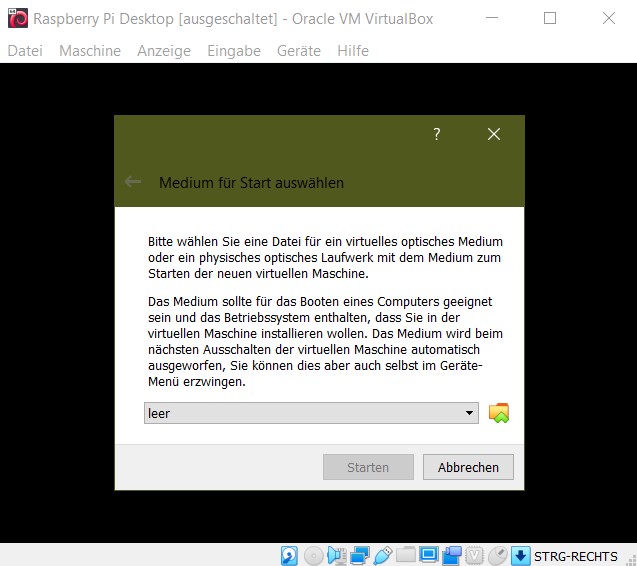Open the Anzeige menu

pyautogui.click(x=164, y=51)
